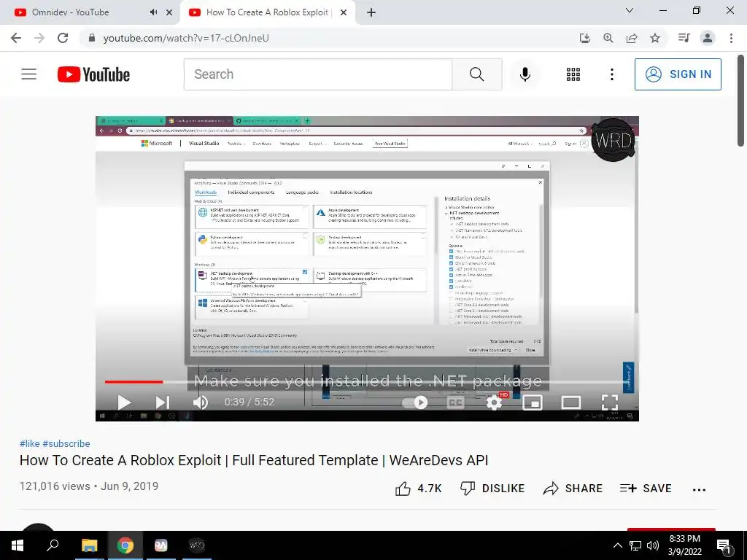Mute the Omnidev tab audio icon
747x560 pixels.
click(153, 12)
